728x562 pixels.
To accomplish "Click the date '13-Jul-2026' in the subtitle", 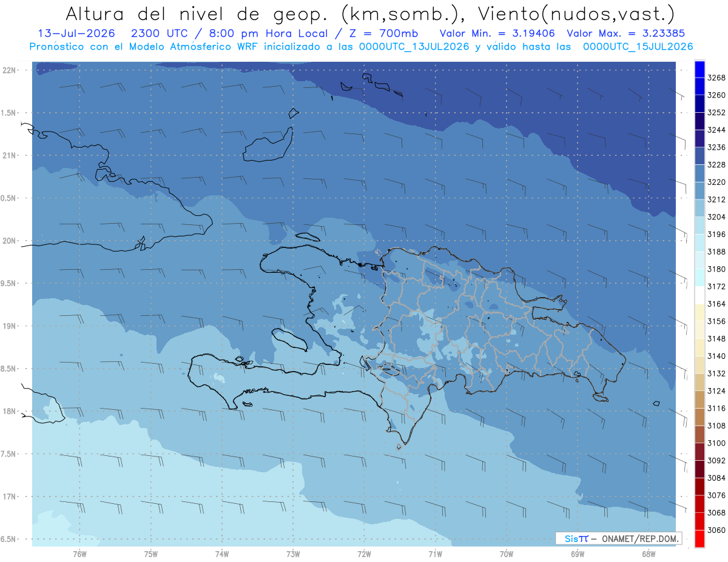I will tap(76, 33).
